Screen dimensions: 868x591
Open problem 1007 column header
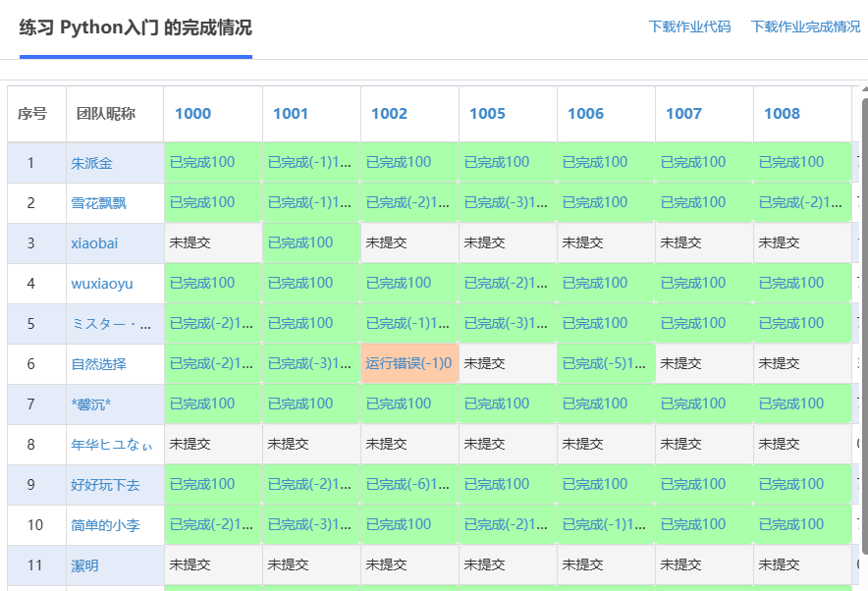click(683, 114)
